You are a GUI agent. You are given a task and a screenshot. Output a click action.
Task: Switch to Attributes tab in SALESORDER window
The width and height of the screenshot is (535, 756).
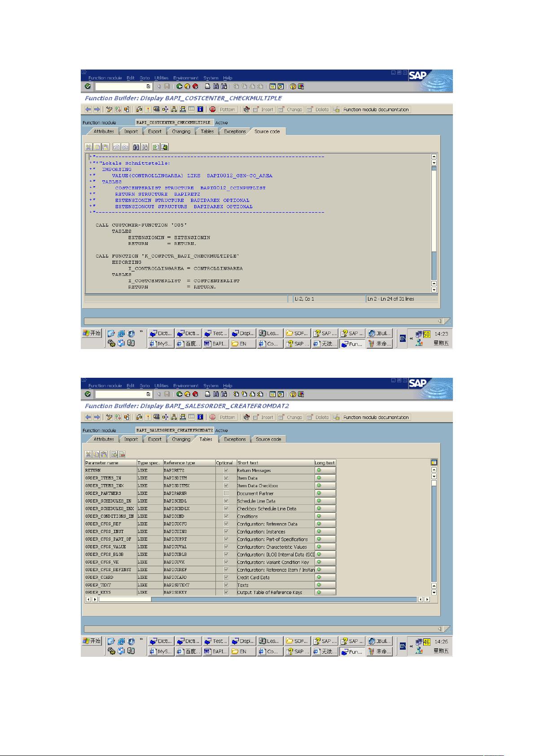[x=104, y=439]
